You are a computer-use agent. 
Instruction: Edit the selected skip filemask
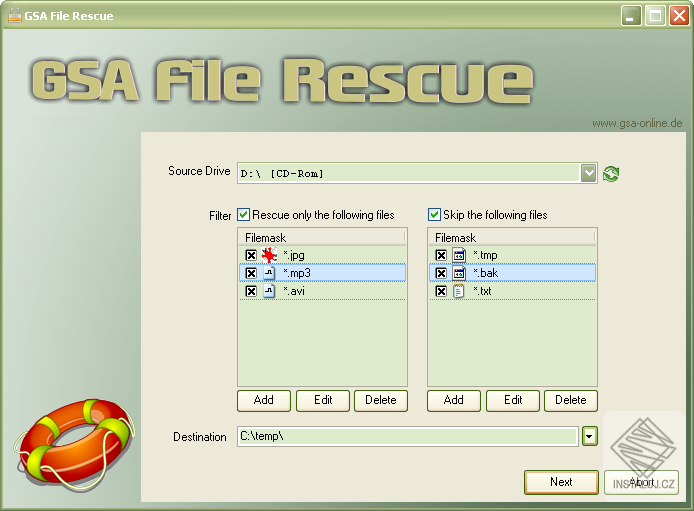pos(513,400)
